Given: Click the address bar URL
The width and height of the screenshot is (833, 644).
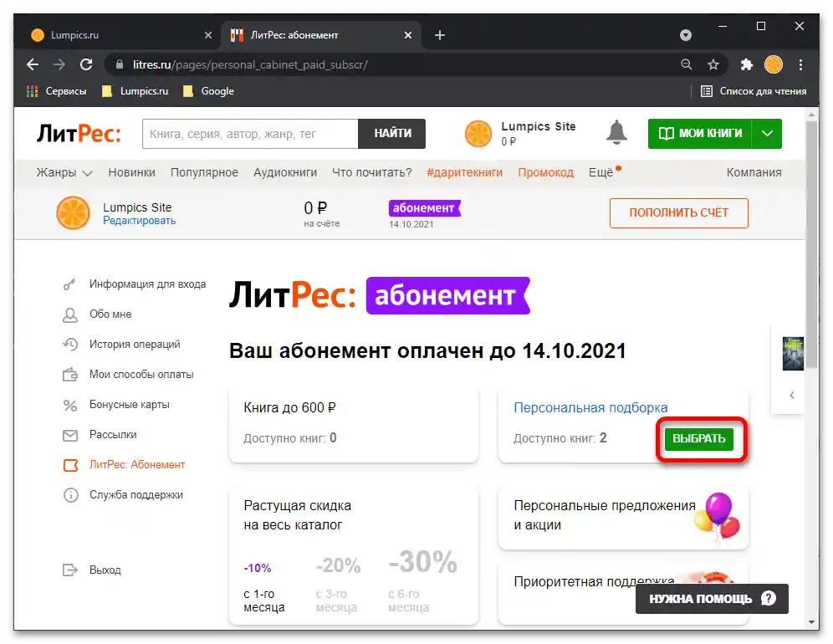Looking at the screenshot, I should click(x=250, y=65).
